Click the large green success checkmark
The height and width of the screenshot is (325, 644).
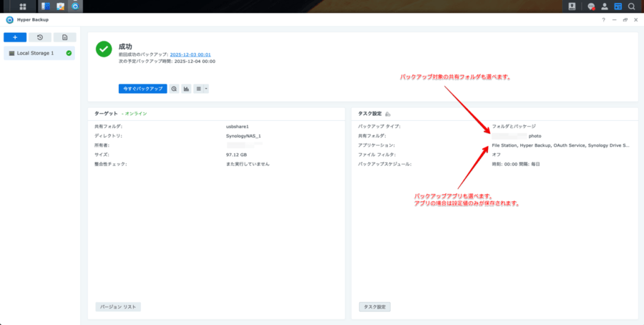[104, 49]
